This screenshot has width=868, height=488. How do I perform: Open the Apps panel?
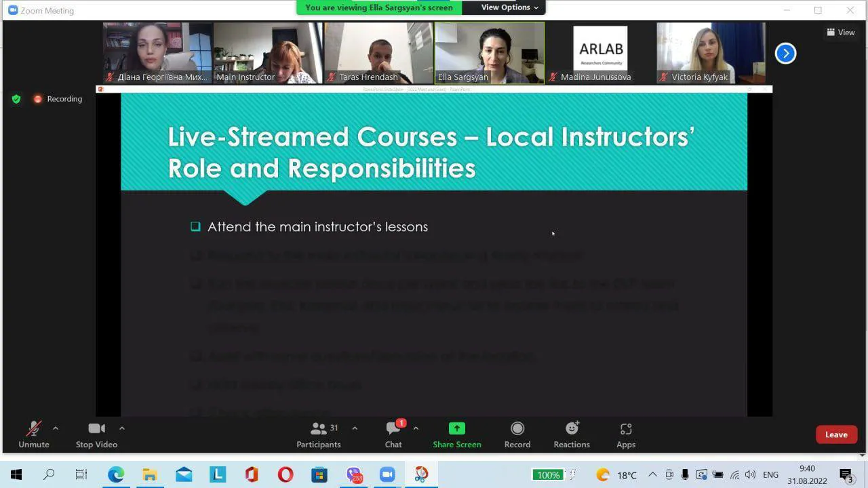click(x=625, y=434)
